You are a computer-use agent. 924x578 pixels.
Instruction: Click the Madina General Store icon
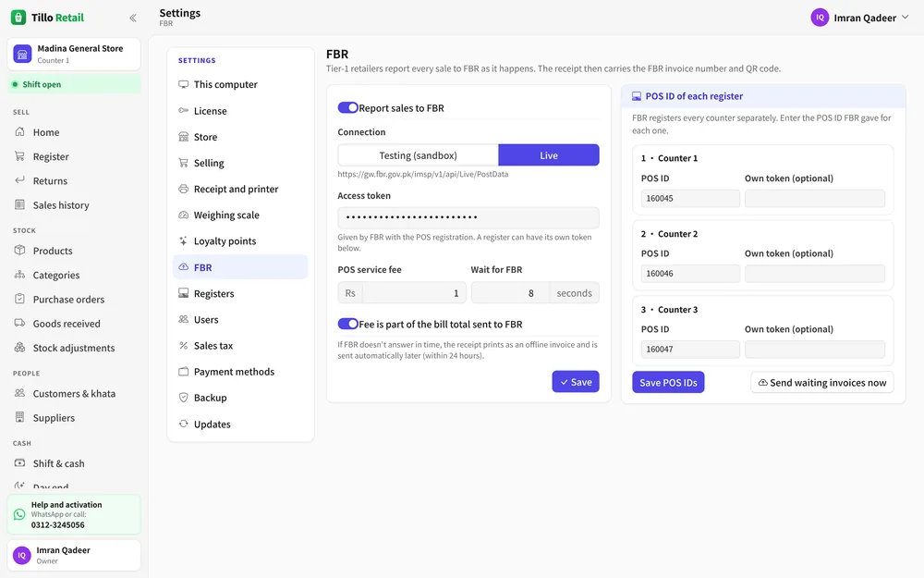click(22, 54)
